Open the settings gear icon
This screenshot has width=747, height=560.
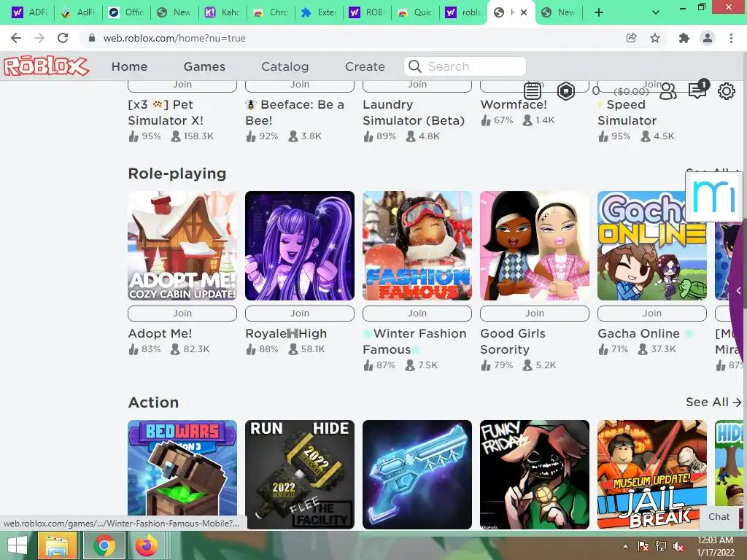click(726, 91)
